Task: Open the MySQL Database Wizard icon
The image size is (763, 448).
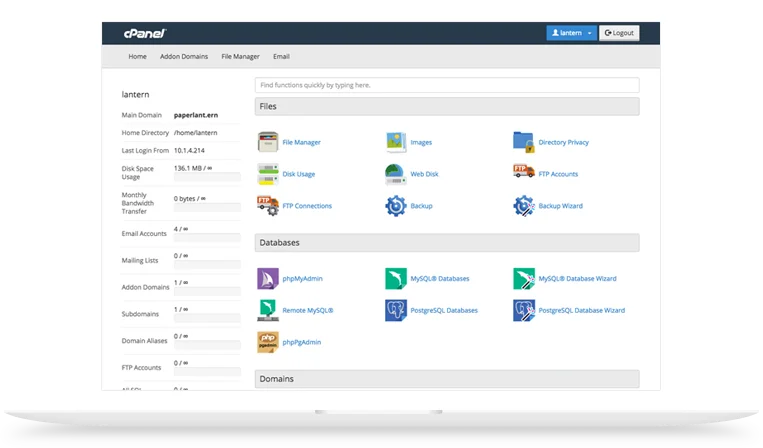Action: click(x=524, y=279)
